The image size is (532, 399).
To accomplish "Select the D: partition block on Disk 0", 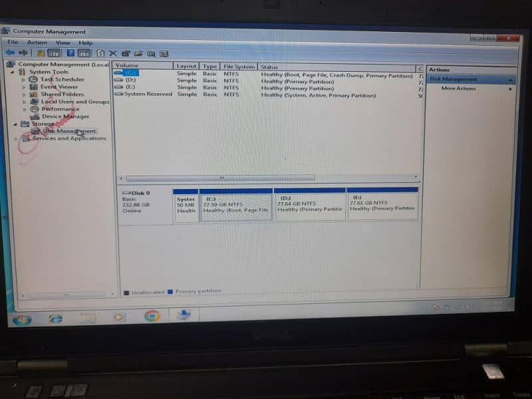I will [x=309, y=206].
